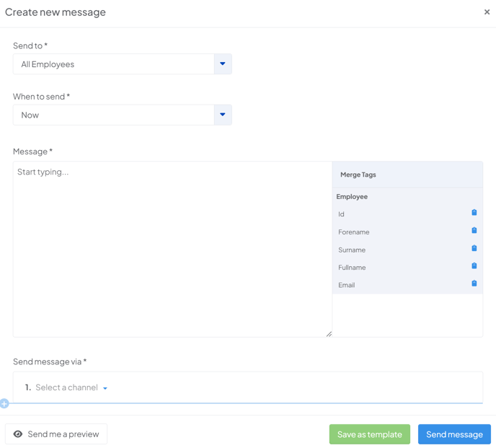
Task: Copy the Fullname merge tag clipboard icon
Action: (x=474, y=265)
